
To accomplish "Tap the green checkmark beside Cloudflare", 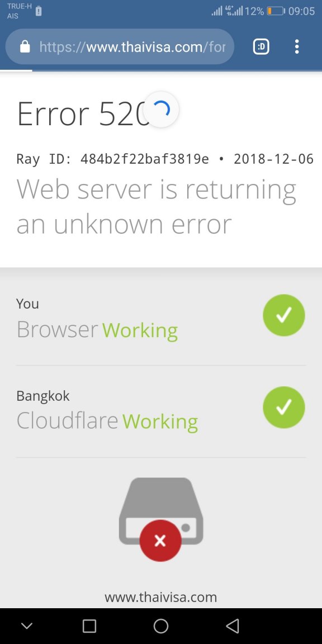I will 284,407.
